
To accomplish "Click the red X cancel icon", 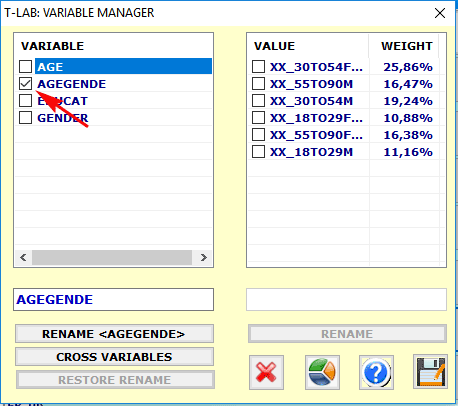I will (266, 372).
